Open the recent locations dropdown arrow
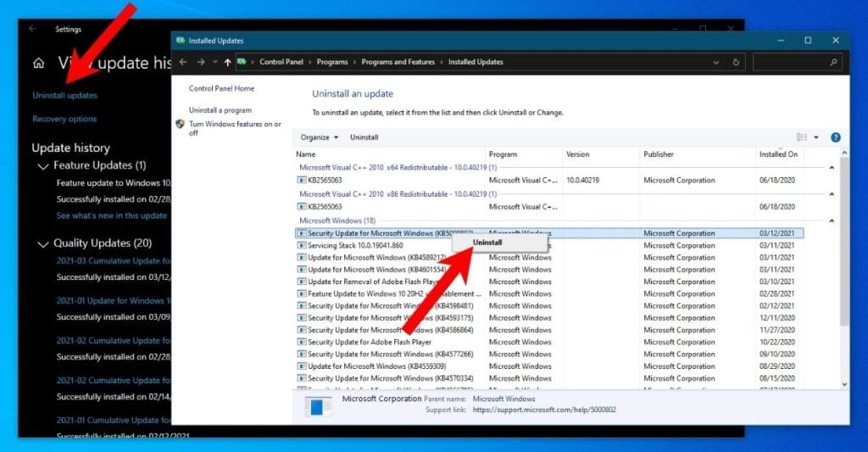The image size is (868, 452). pos(215,62)
